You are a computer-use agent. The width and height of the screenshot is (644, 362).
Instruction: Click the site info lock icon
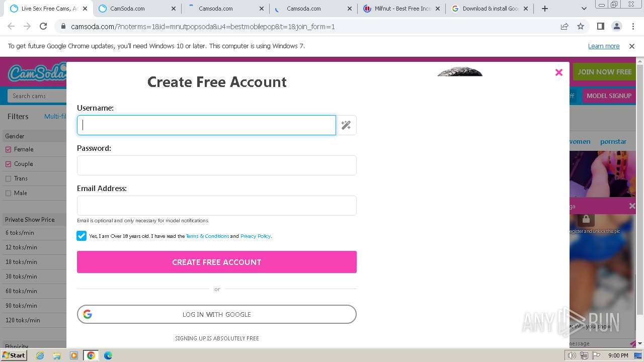click(x=63, y=26)
